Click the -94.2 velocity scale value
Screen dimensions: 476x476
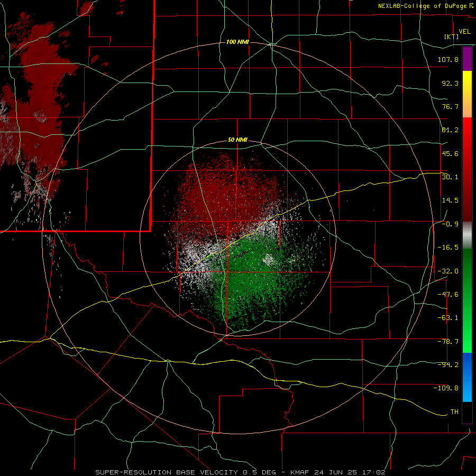point(448,365)
